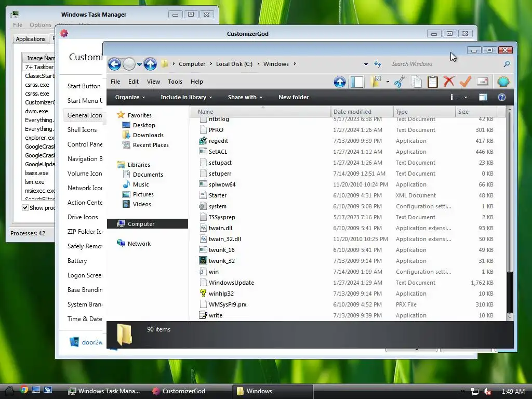This screenshot has width=532, height=399.
Task: Open Folder Options toolbar icon
Action: [x=376, y=82]
